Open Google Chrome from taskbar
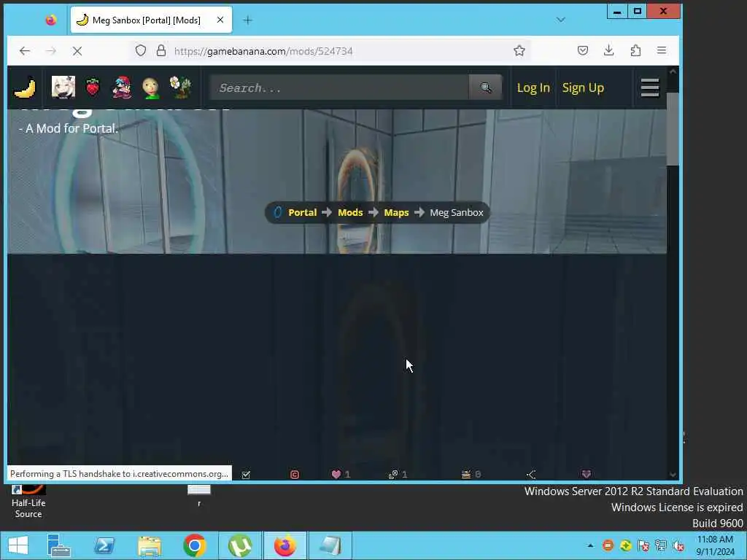 [x=194, y=545]
